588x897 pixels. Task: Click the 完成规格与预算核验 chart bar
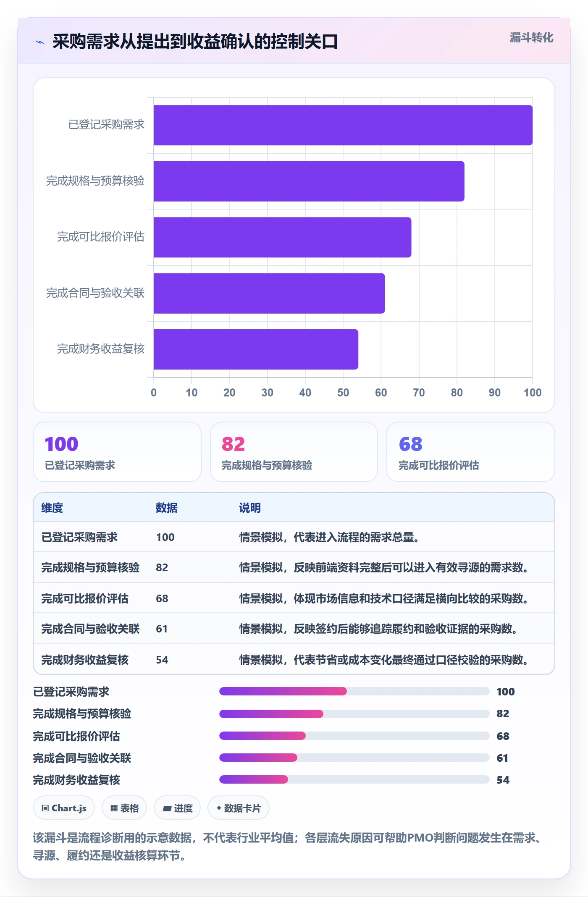tap(309, 181)
